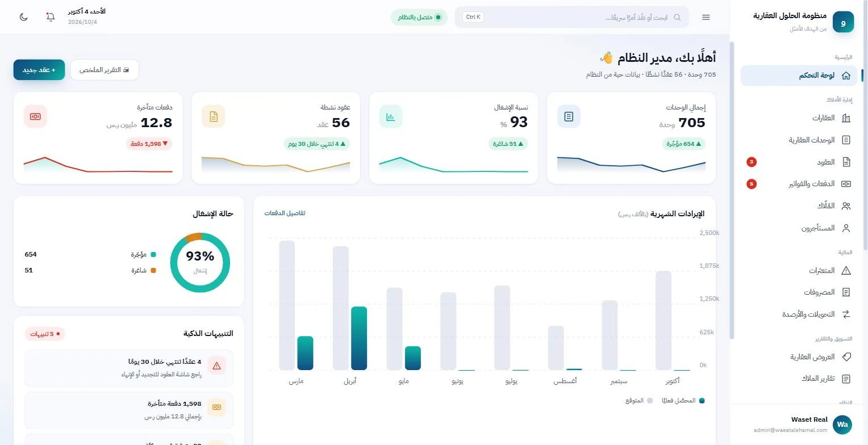Screen dimensions: 868x445
Task: Click the متصل بالنظام status badge
Action: click(x=419, y=18)
